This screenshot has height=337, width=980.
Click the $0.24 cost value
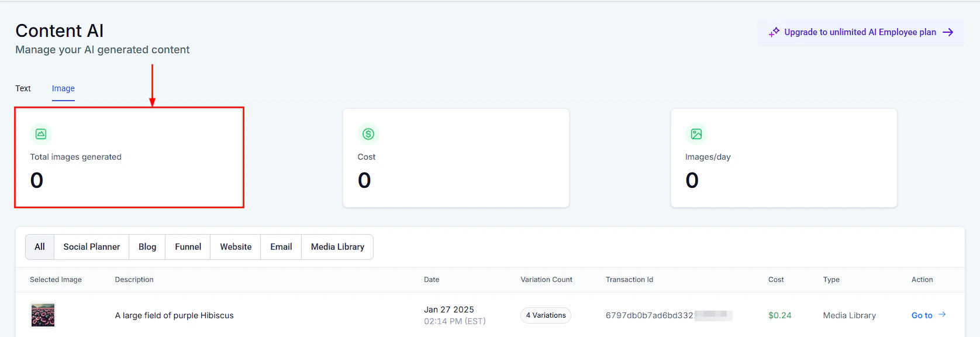[780, 315]
